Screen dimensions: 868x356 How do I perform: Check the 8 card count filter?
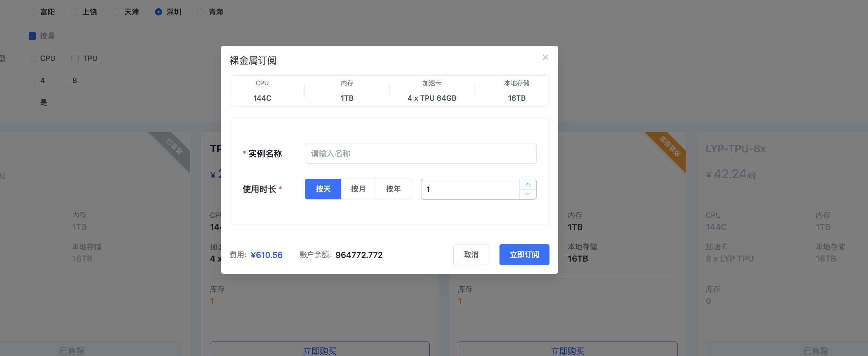[x=64, y=80]
